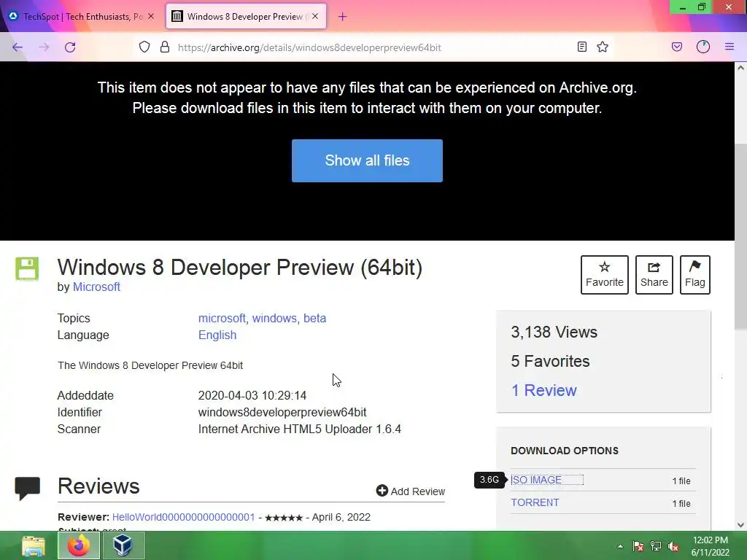Viewport: 747px width, 560px height.
Task: Open the Pocket save icon
Action: (x=677, y=47)
